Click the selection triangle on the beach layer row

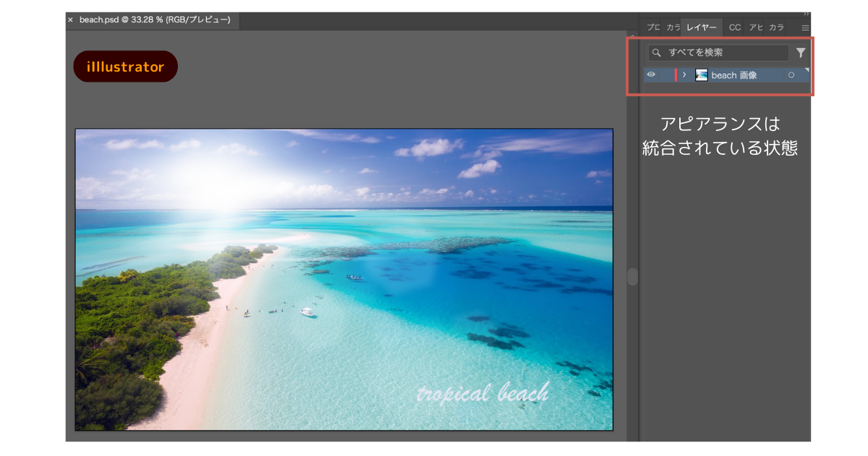tap(808, 69)
